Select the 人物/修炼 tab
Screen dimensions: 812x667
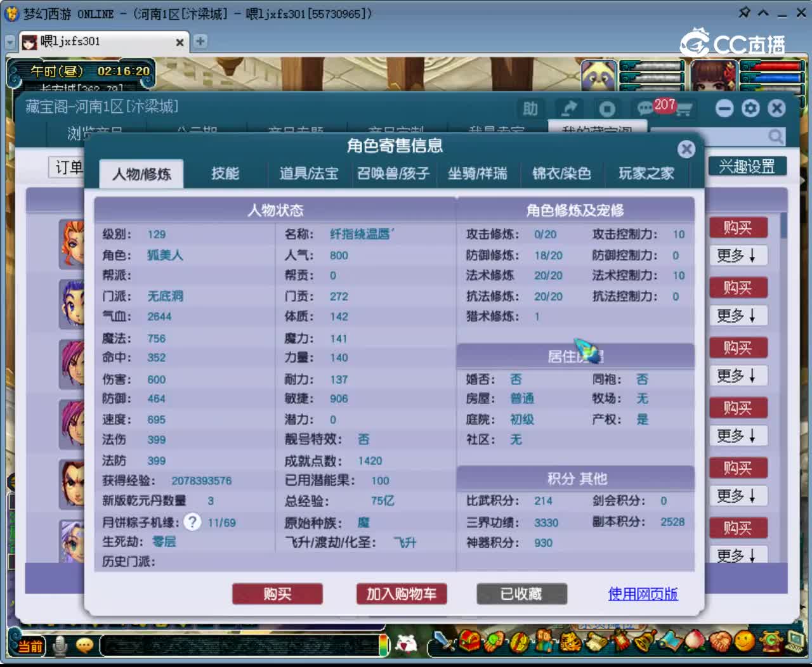[141, 174]
